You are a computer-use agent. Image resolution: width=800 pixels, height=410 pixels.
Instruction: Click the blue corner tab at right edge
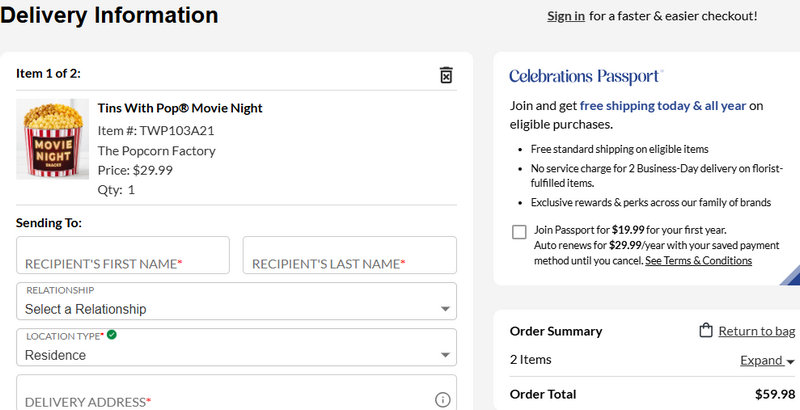(x=790, y=275)
